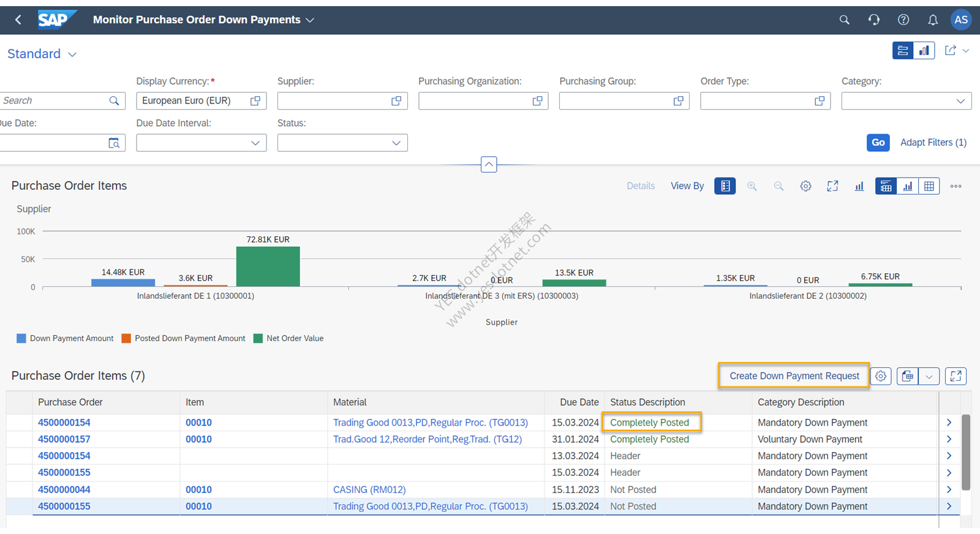The width and height of the screenshot is (980, 534).
Task: Open the headset support icon
Action: tap(874, 20)
